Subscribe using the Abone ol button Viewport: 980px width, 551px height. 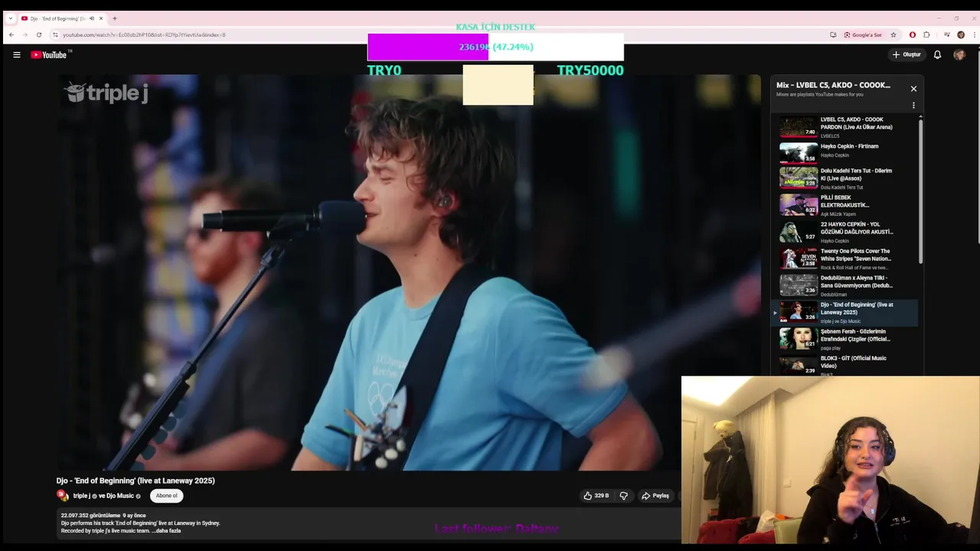tap(166, 496)
